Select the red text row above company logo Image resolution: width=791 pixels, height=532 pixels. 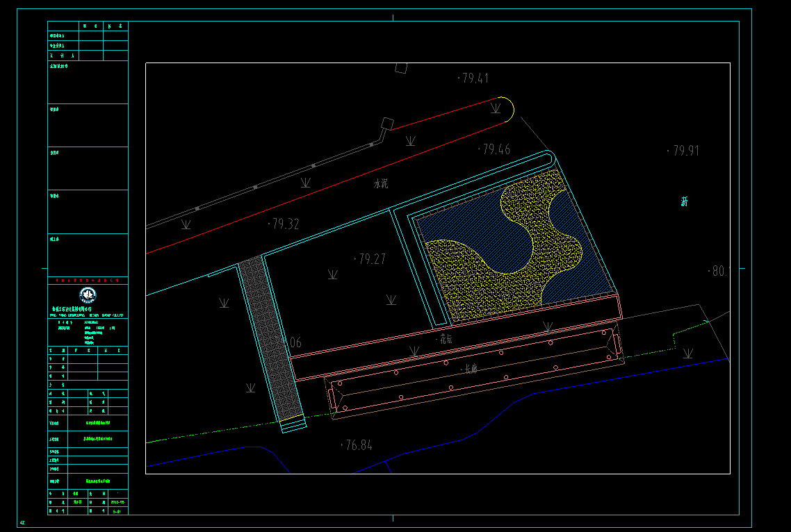pos(88,280)
